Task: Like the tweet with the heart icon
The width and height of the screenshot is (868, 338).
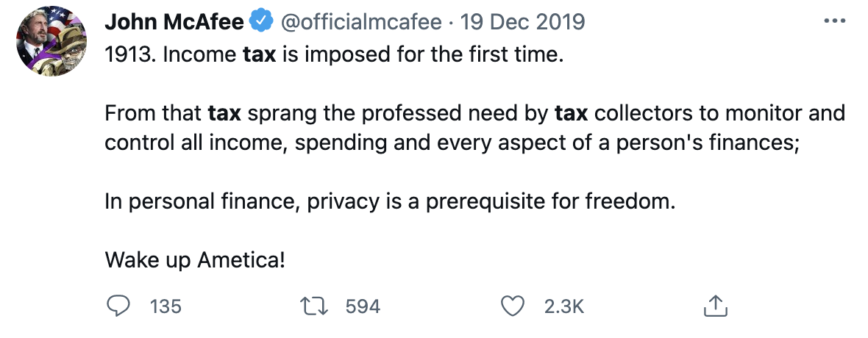Action: pyautogui.click(x=512, y=306)
